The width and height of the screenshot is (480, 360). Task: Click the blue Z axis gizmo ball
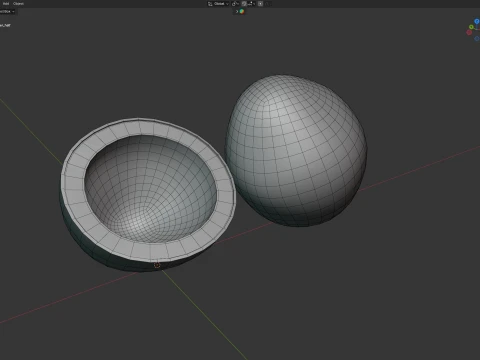click(477, 21)
